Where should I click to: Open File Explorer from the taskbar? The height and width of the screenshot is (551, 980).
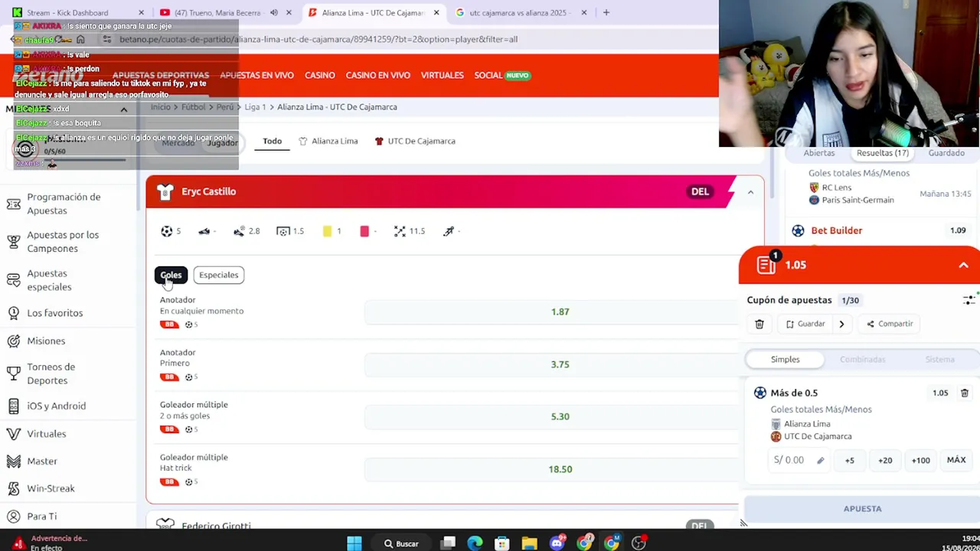click(529, 543)
